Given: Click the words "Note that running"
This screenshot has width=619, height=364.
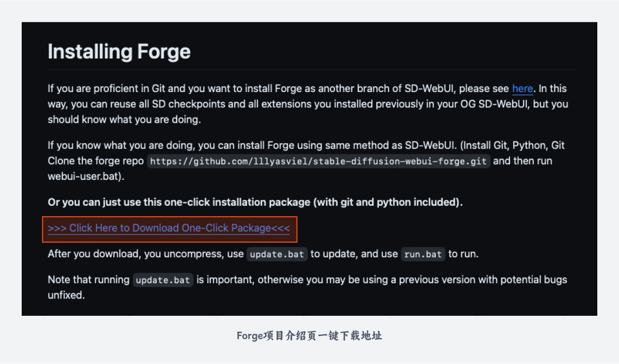Looking at the screenshot, I should click(x=88, y=279).
